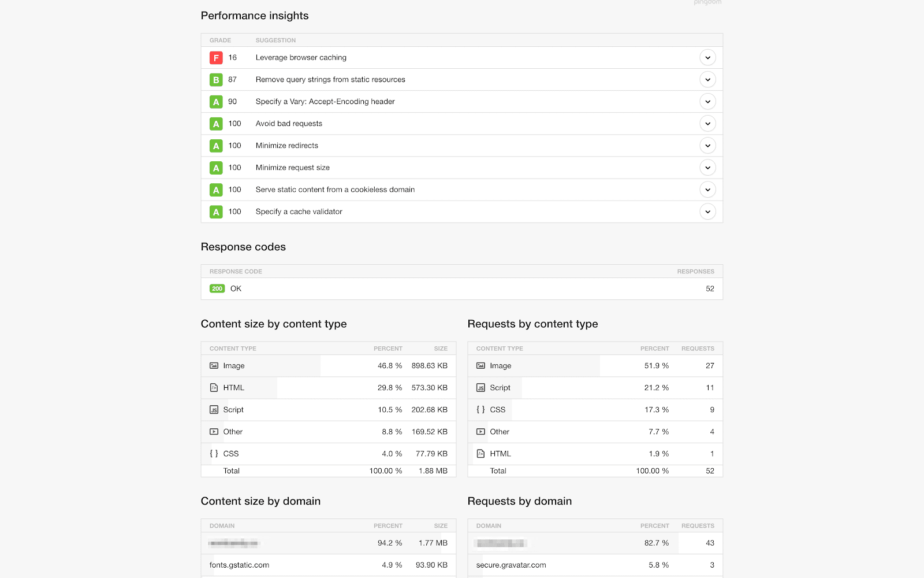Click secure.gravatar.com domain entry
This screenshot has width=924, height=578.
pyautogui.click(x=511, y=565)
